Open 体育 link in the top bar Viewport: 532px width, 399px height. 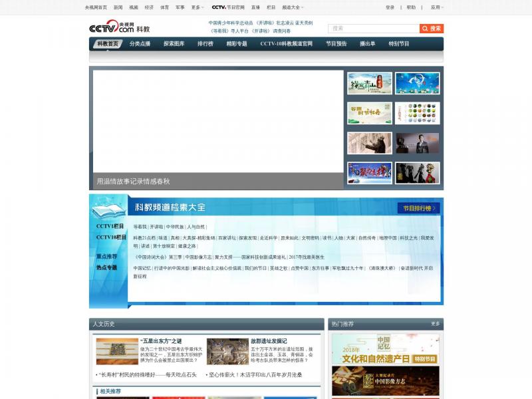164,7
